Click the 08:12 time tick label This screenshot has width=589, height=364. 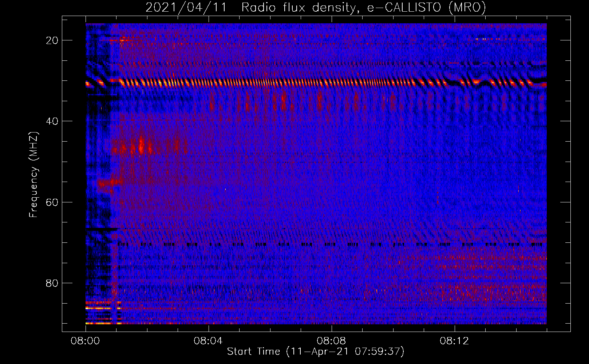pyautogui.click(x=454, y=341)
